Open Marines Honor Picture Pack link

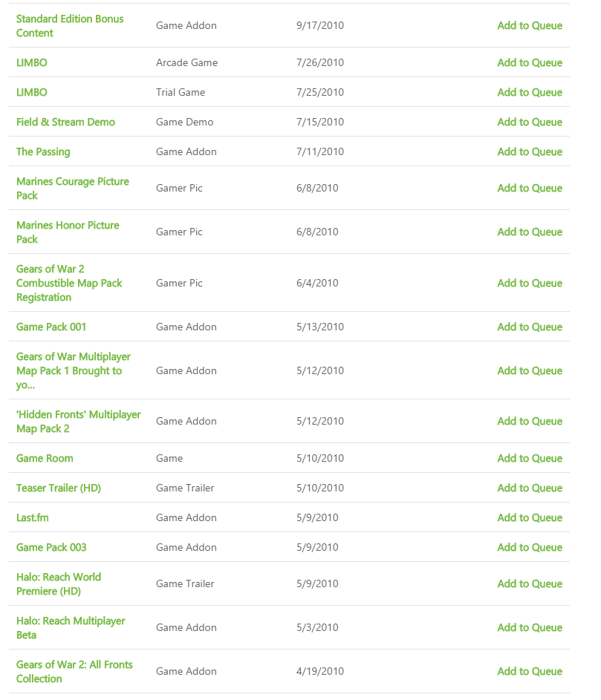(x=68, y=232)
